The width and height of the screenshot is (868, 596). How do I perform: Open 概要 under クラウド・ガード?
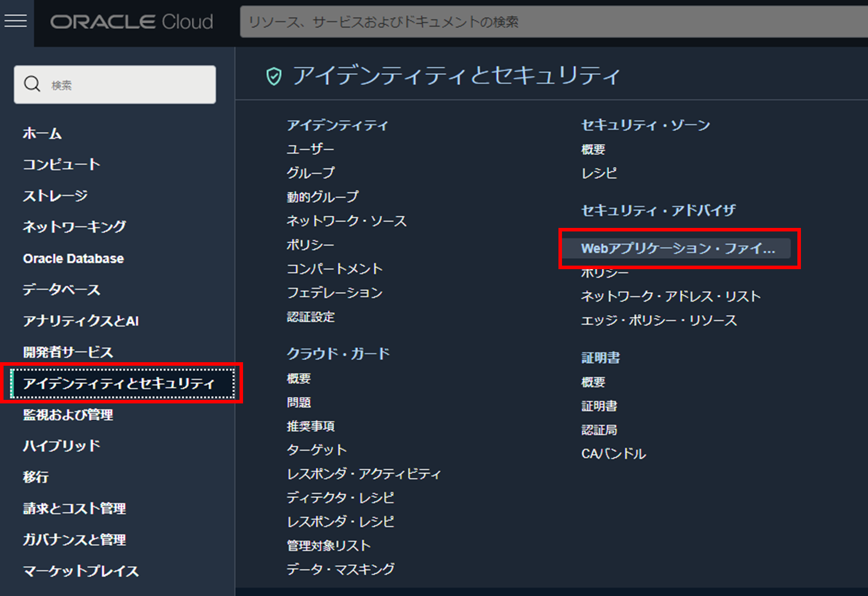point(299,378)
